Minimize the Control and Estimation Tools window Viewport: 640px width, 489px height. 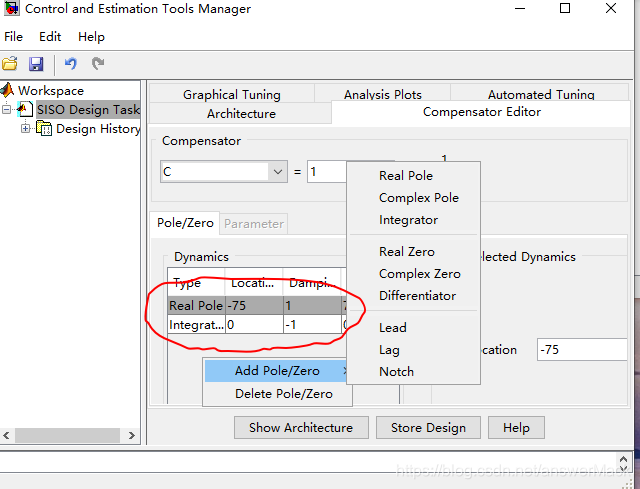tap(520, 8)
